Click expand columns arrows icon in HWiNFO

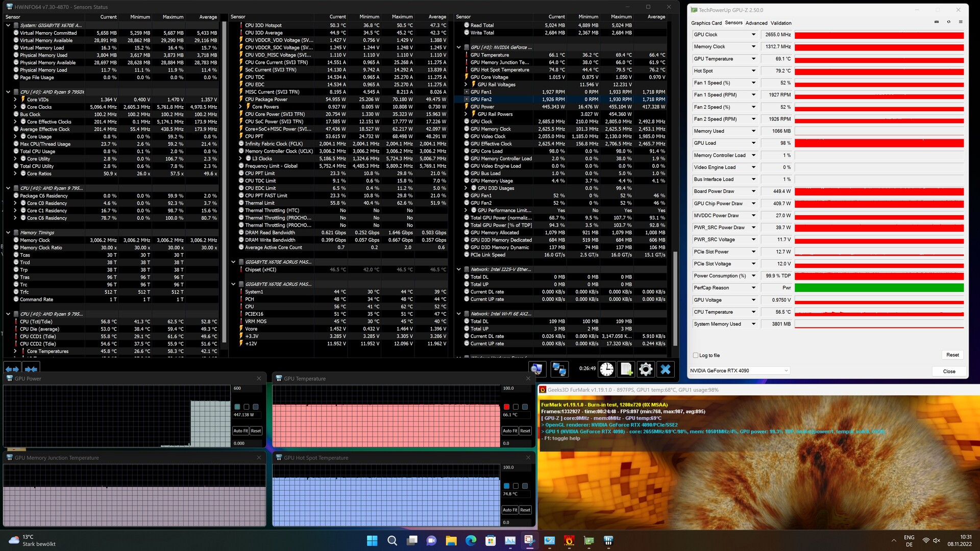coord(12,369)
